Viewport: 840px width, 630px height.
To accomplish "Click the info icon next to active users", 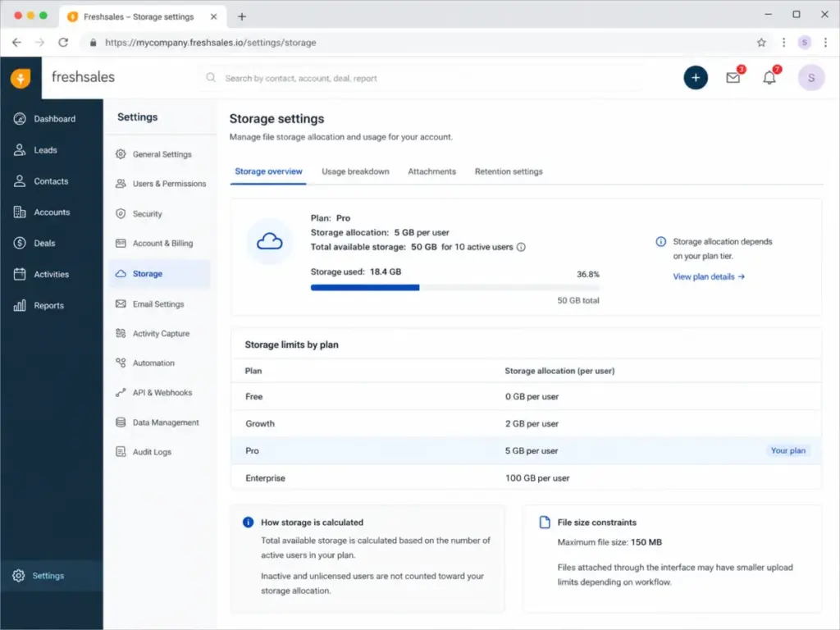I will click(x=521, y=247).
